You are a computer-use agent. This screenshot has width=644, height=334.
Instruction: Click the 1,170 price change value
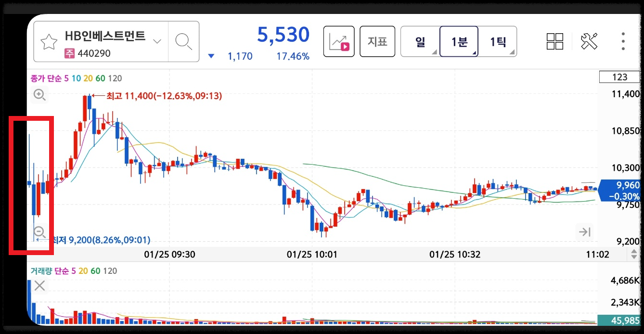point(240,56)
